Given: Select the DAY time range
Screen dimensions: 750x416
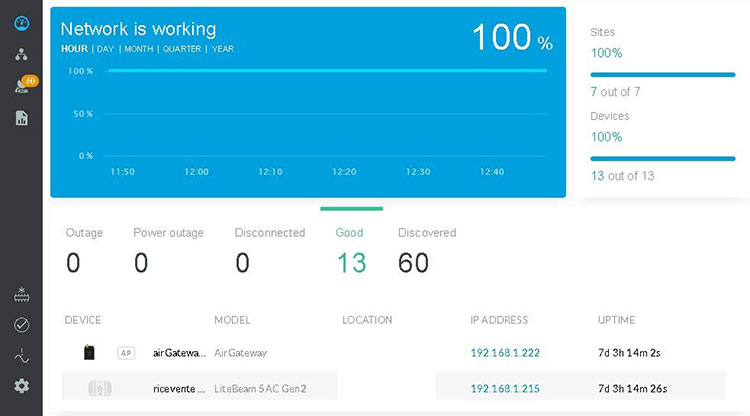Looking at the screenshot, I should [105, 49].
